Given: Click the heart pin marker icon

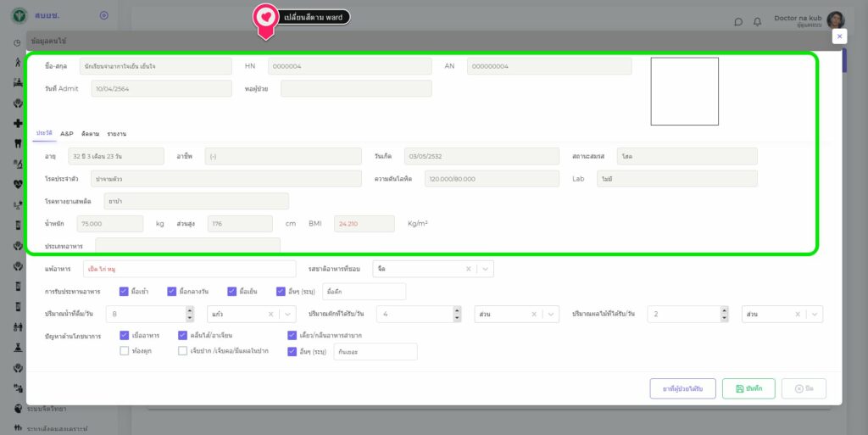Looking at the screenshot, I should tap(265, 18).
